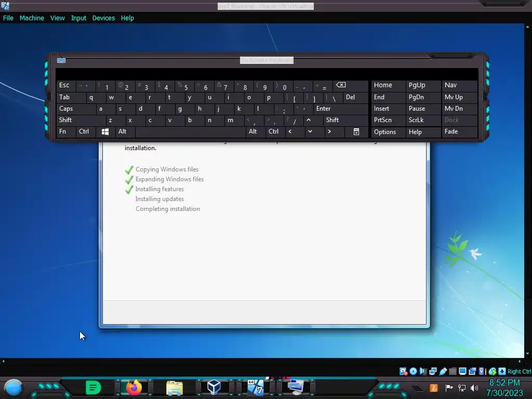Toggle the right Shift key
Image resolution: width=532 pixels, height=399 pixels.
coord(345,120)
